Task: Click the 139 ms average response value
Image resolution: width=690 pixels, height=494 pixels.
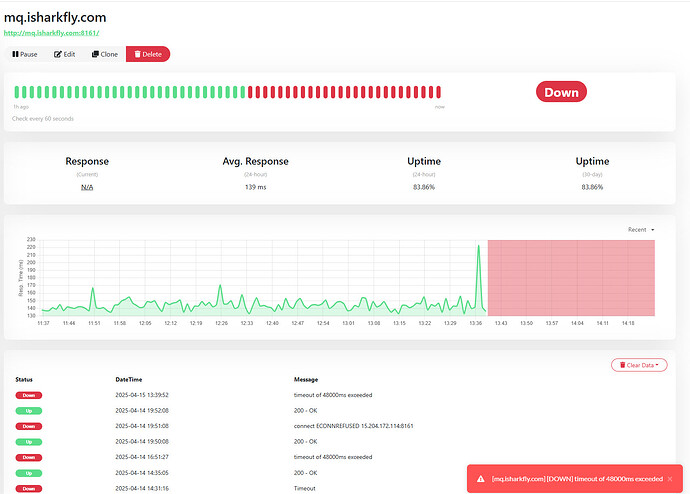Action: pyautogui.click(x=256, y=187)
